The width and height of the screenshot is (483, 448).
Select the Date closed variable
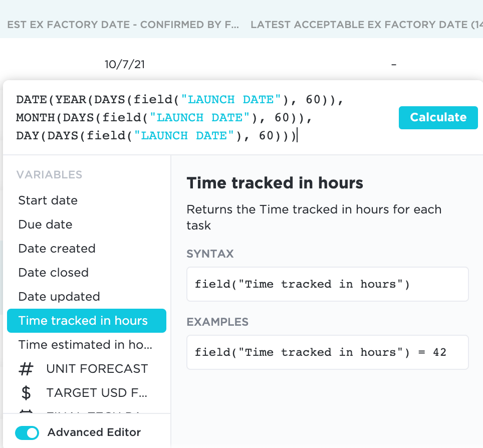[54, 273]
